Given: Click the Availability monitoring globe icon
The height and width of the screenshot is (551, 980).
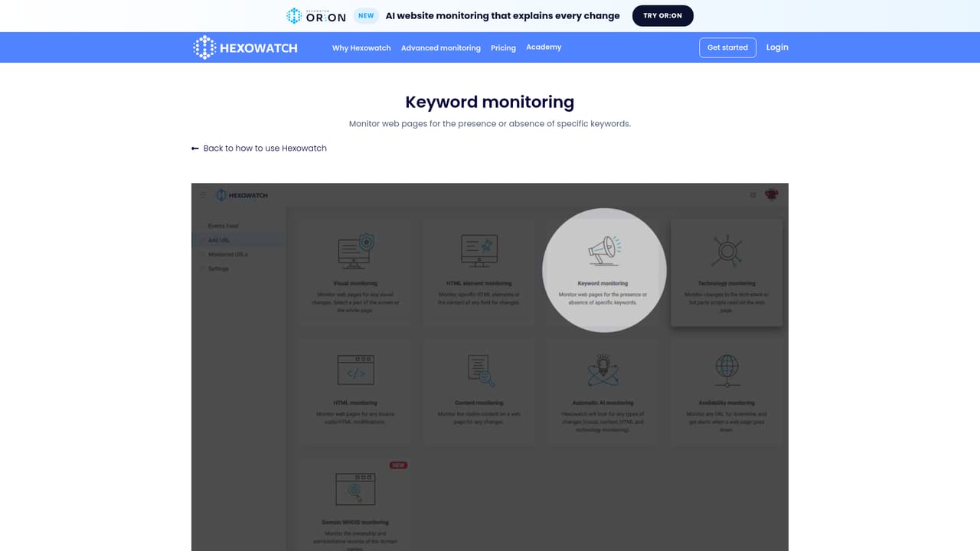Looking at the screenshot, I should [727, 370].
